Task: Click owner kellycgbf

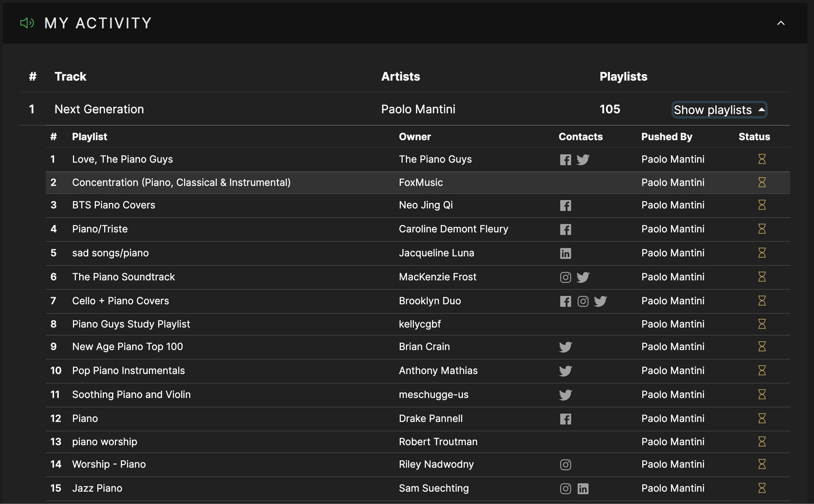Action: click(x=420, y=324)
